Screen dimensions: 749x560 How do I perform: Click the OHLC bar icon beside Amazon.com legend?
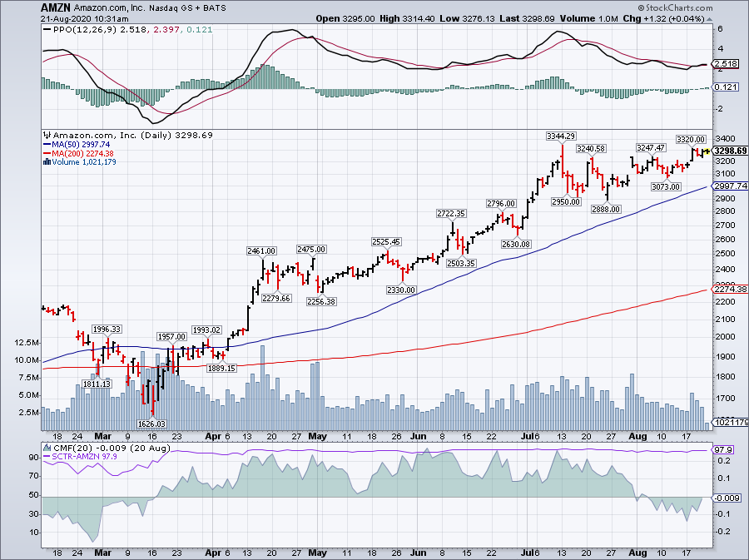(x=47, y=135)
